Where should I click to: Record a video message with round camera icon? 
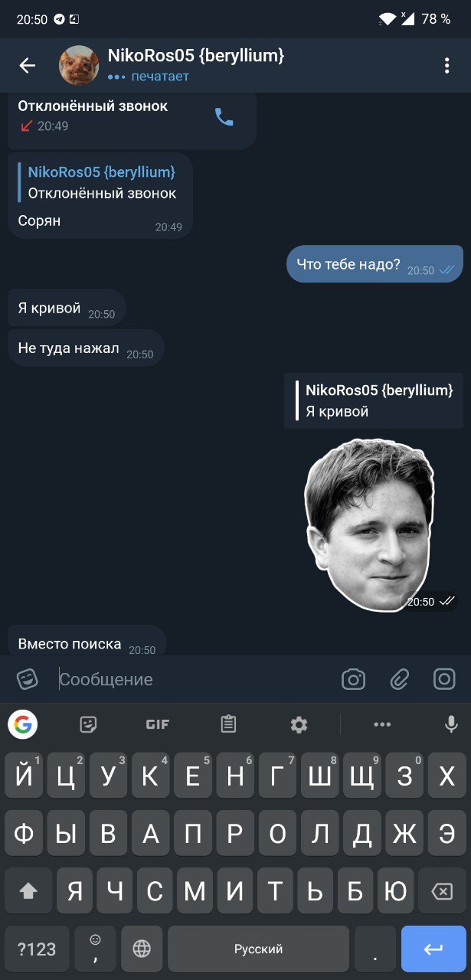(x=444, y=679)
